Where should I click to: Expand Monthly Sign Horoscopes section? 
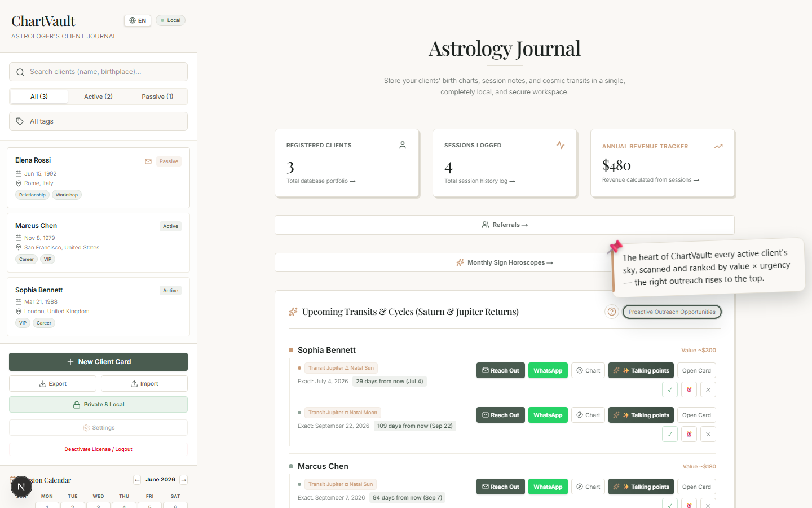[x=505, y=262]
